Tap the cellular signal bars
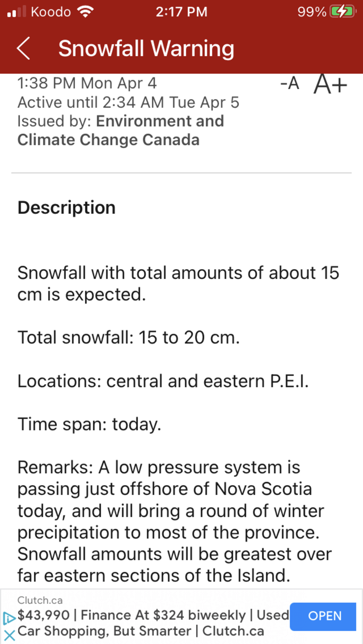 pyautogui.click(x=17, y=12)
